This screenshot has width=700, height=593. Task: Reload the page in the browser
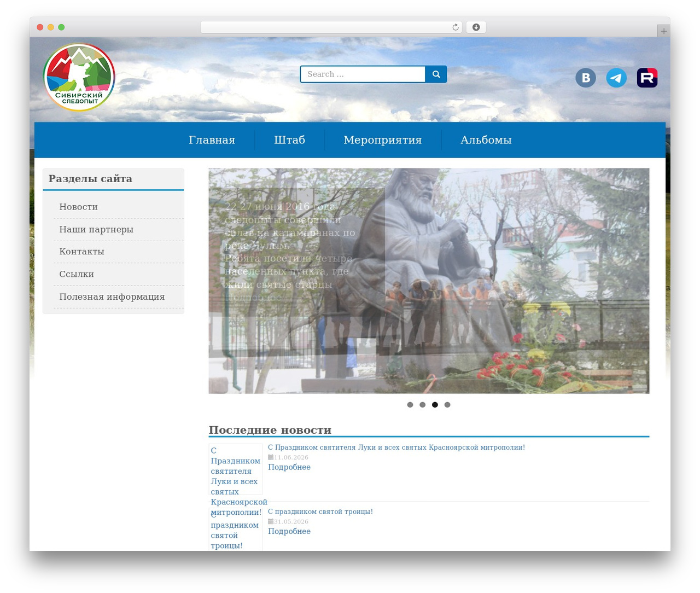(456, 27)
